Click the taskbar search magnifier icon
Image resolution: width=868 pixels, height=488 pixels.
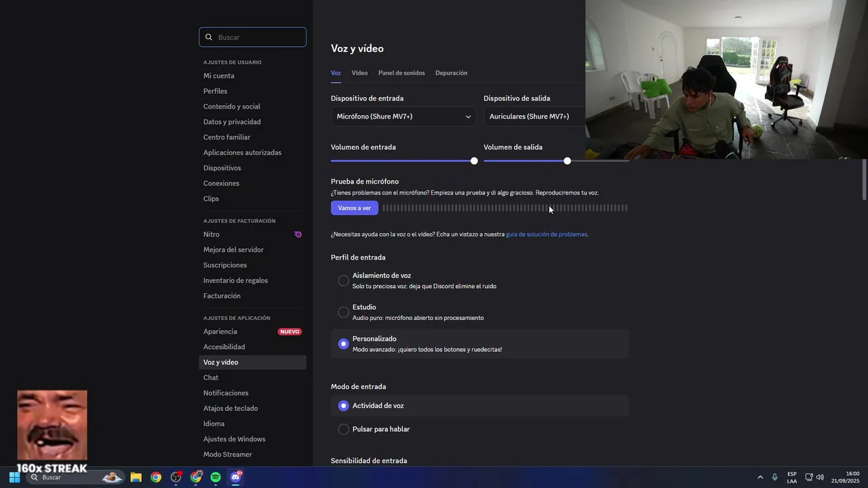pos(35,477)
